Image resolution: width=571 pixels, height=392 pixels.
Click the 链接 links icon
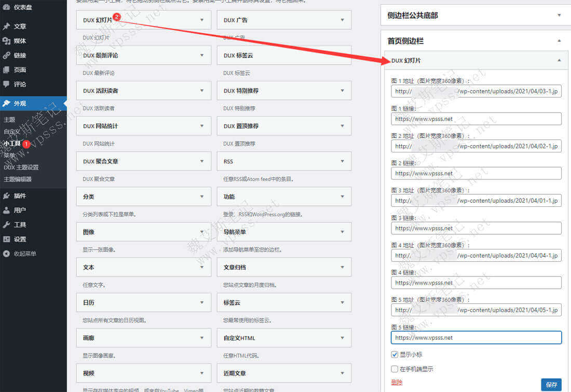pos(6,55)
